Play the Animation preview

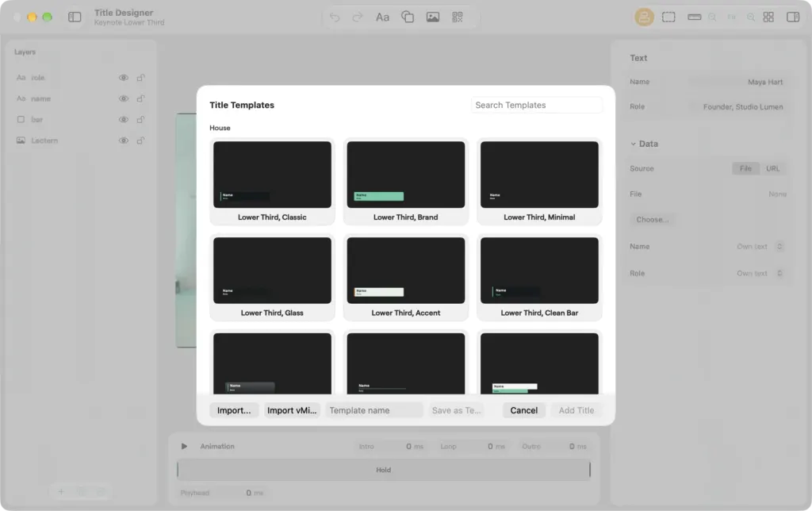tap(184, 446)
